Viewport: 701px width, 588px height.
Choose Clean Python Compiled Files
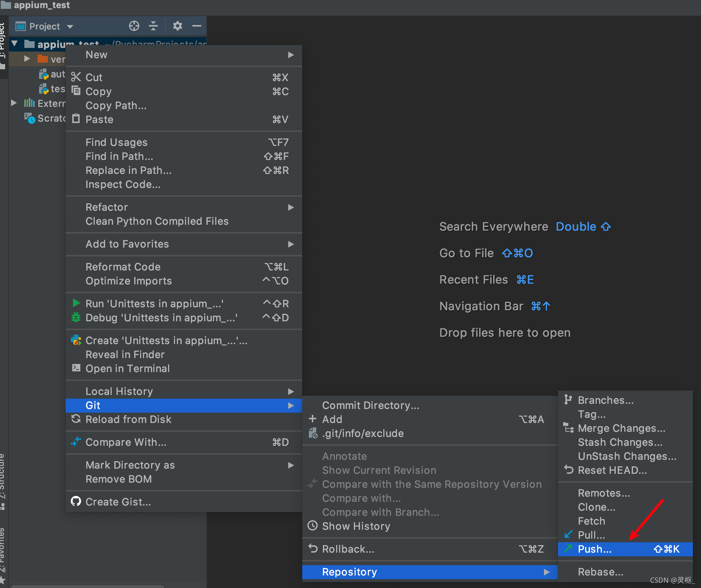coord(184,221)
